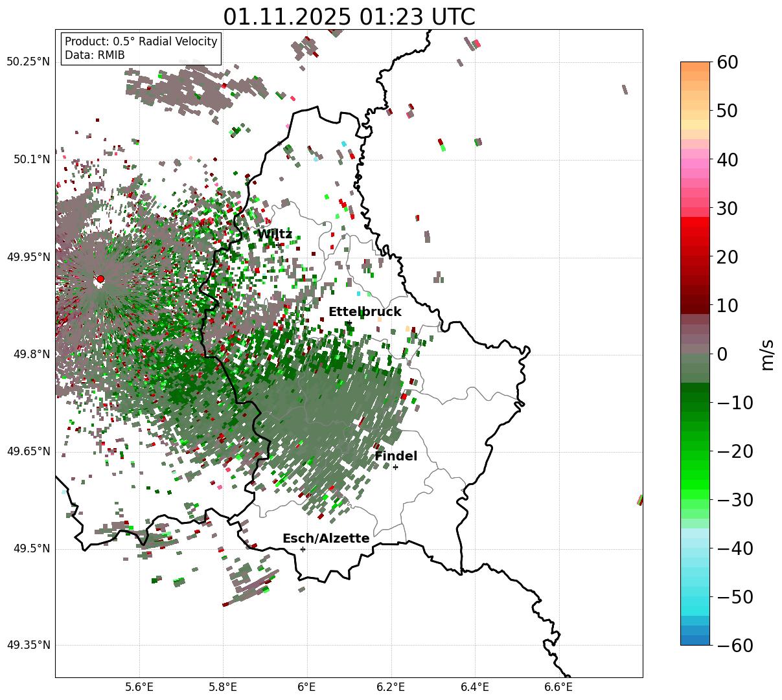Screen dimensions: 782x700
Task: Click the colorbar −30 tick label
Action: 735,499
